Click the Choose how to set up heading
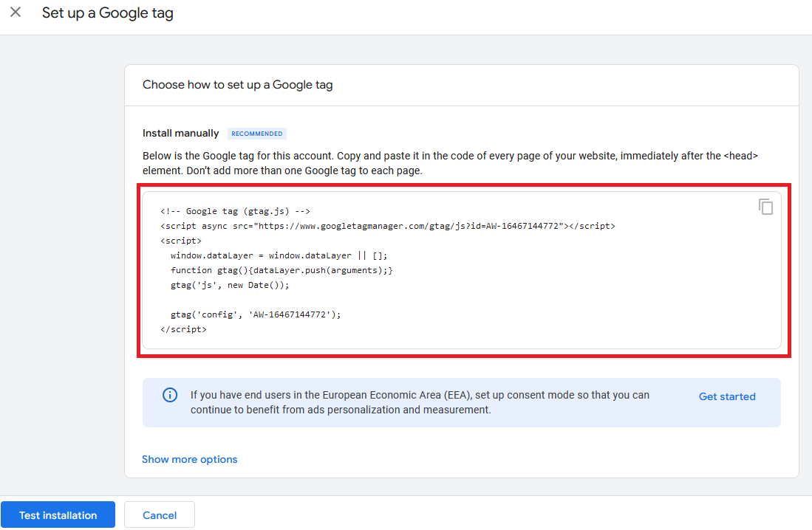This screenshot has width=812, height=530. point(237,85)
